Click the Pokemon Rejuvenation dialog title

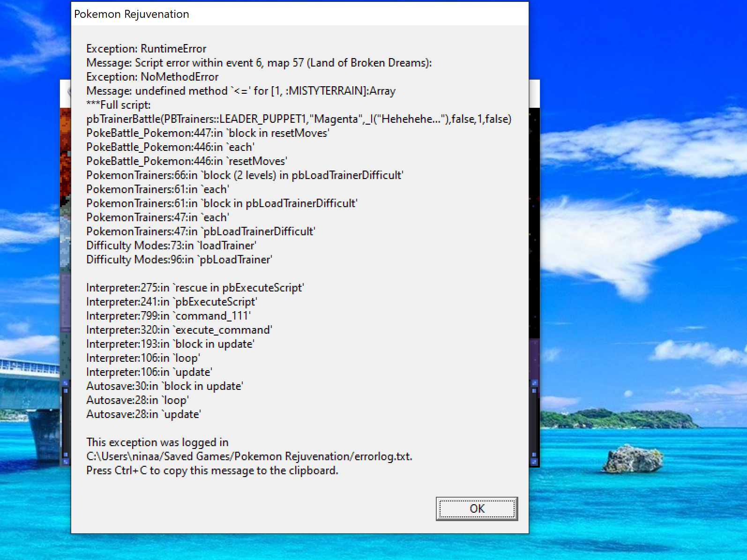tap(132, 14)
